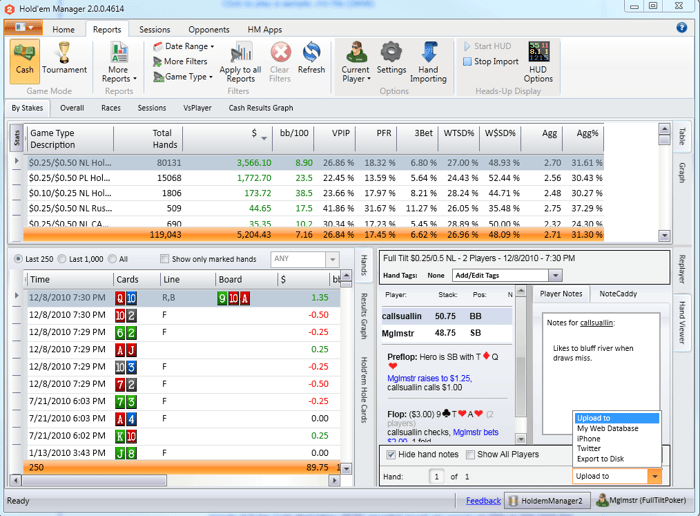Open the application menu button
700x516 pixels.
tap(24, 28)
